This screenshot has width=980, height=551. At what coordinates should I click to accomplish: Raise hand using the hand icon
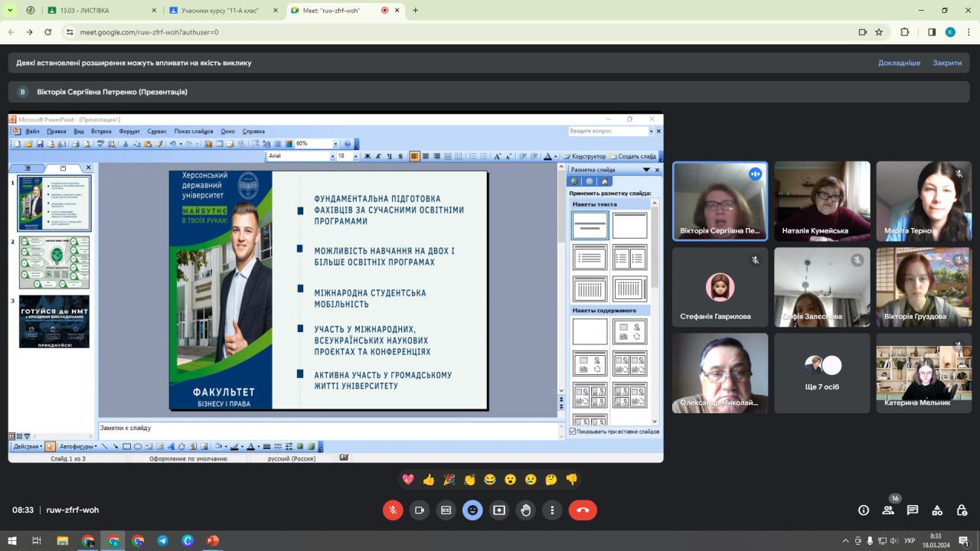tap(525, 510)
